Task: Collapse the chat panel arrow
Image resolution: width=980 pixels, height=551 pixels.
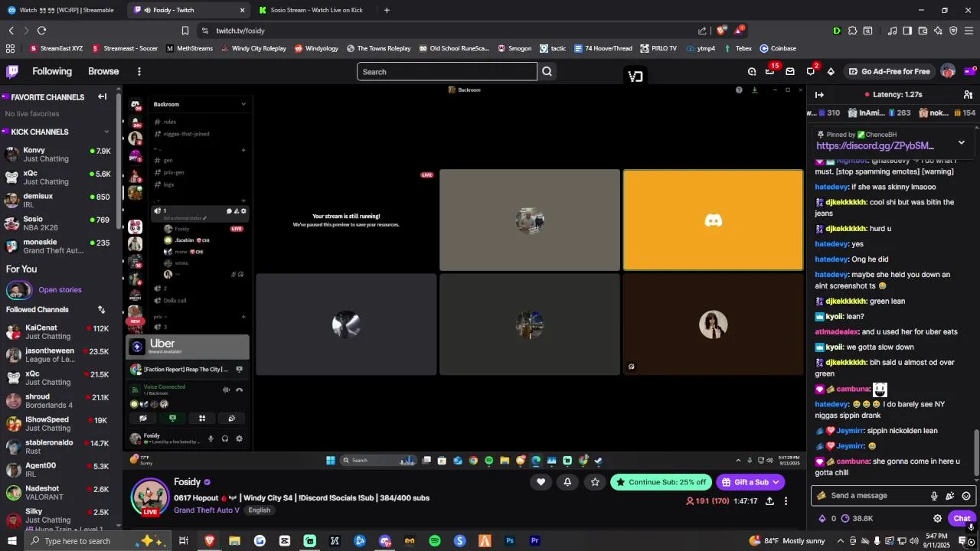Action: tap(819, 95)
